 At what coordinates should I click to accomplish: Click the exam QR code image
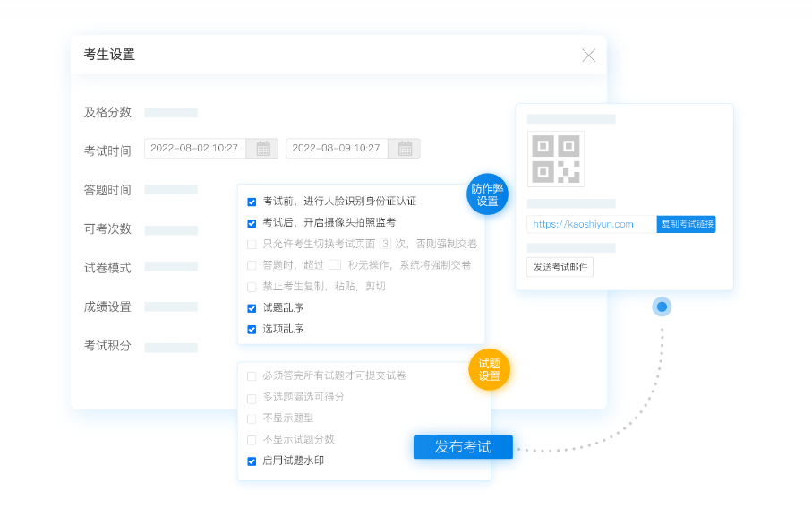tap(555, 159)
